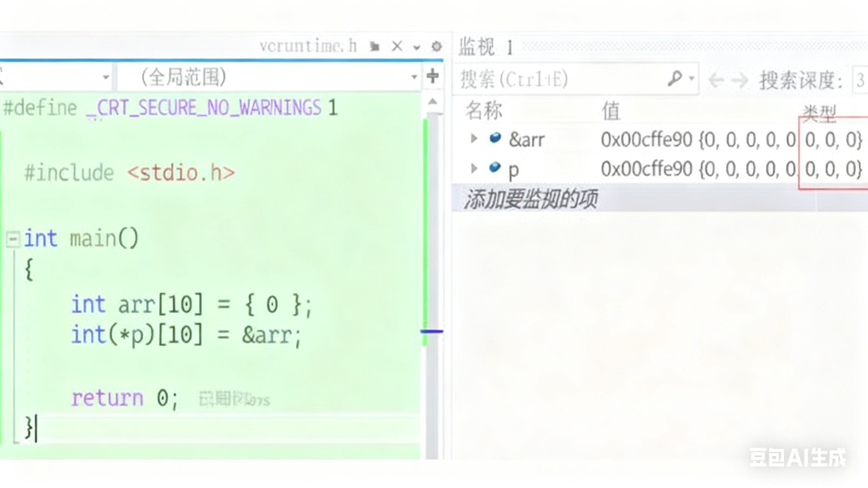
Task: Click the pin icon on the vcruntime.h tab
Action: click(x=374, y=46)
